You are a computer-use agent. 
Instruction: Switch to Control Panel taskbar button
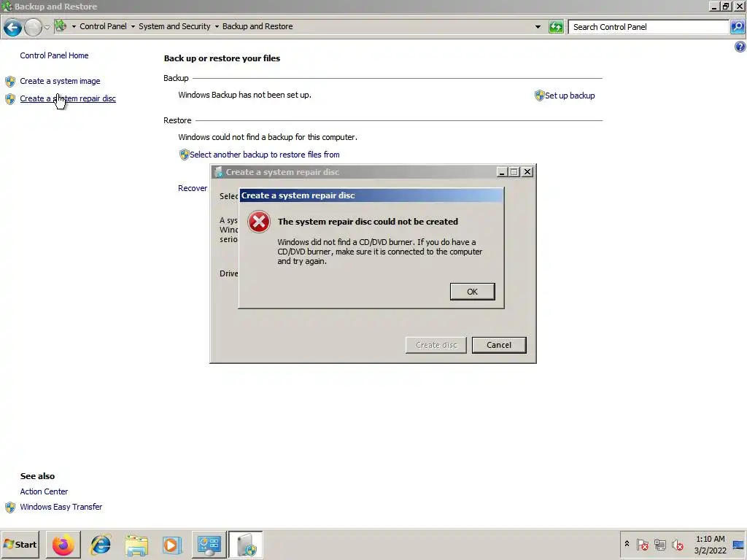pos(209,545)
